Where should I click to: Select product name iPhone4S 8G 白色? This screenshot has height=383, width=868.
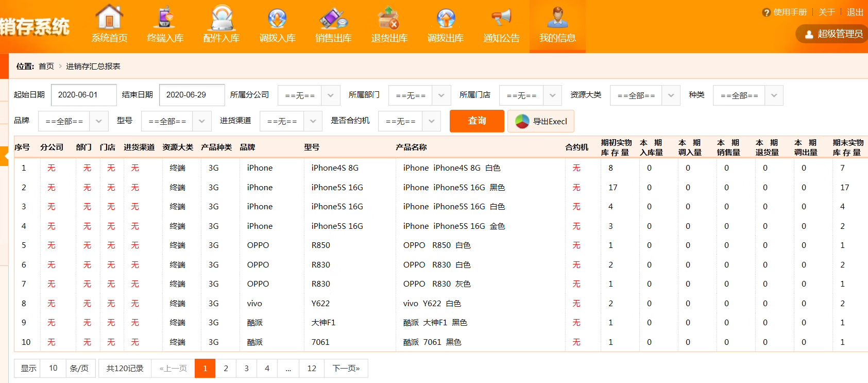pyautogui.click(x=452, y=168)
